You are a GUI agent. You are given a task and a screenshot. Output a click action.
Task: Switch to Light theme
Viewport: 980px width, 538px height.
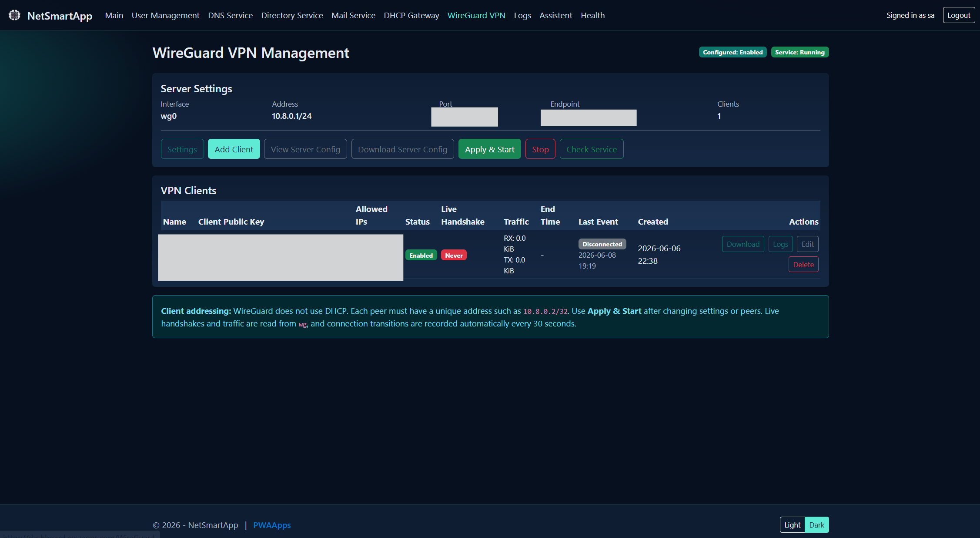pos(792,525)
